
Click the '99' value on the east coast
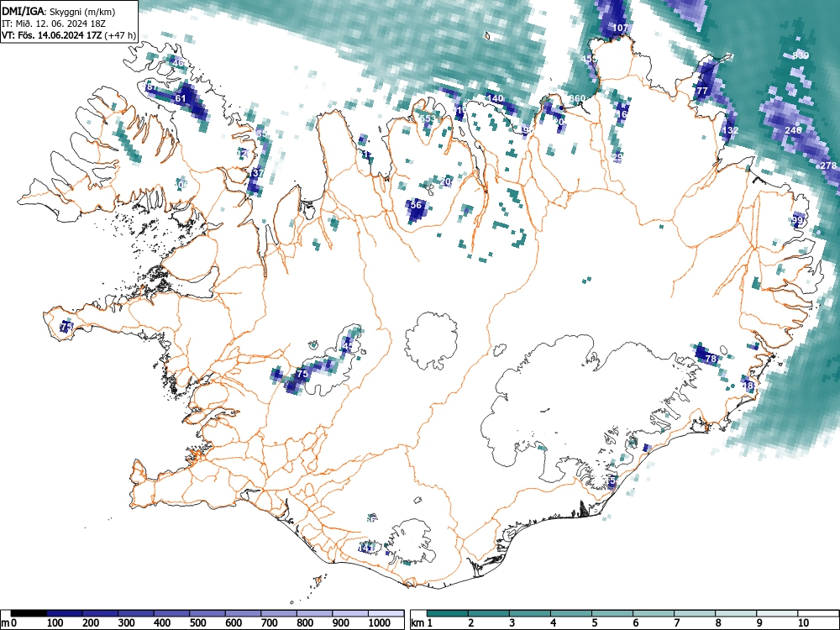coord(798,220)
